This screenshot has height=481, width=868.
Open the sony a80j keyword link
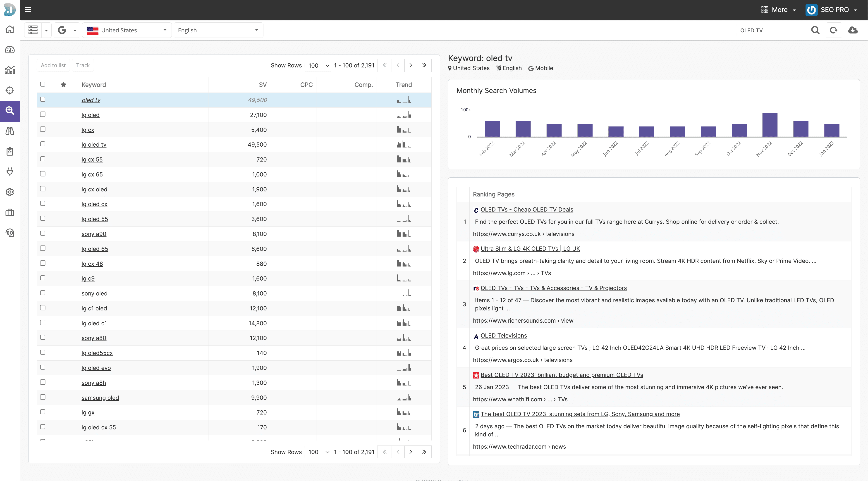(94, 338)
